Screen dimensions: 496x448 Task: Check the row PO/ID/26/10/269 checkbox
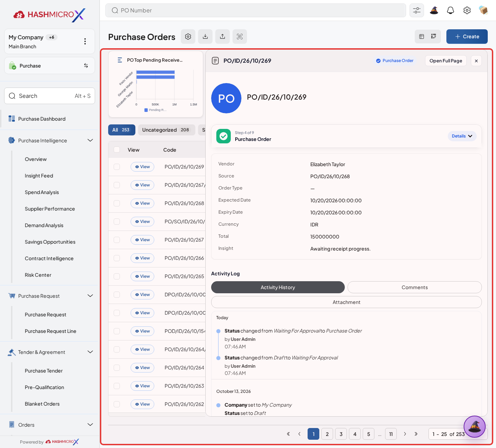coord(117,167)
